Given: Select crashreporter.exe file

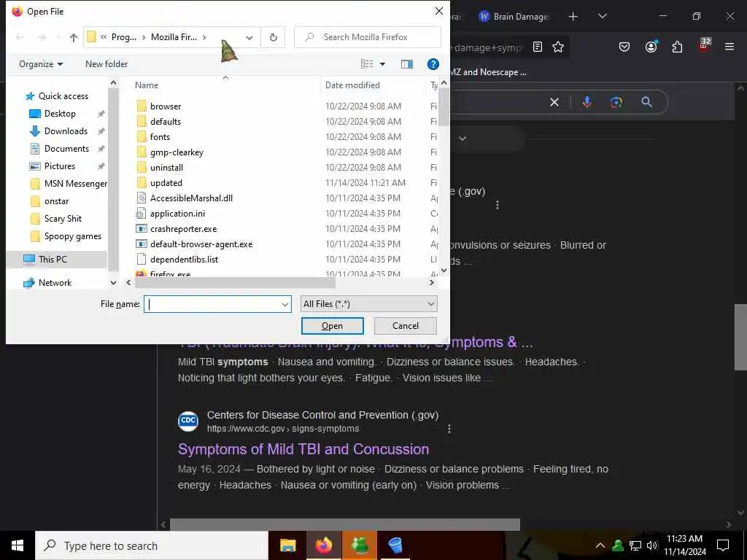Looking at the screenshot, I should click(x=183, y=229).
